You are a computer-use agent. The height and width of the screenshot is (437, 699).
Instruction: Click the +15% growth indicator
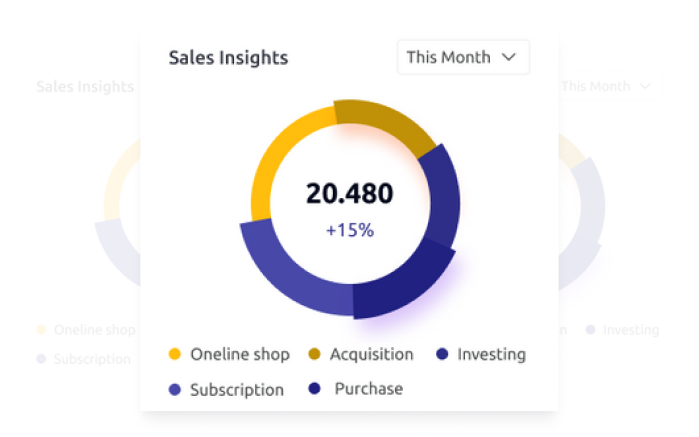point(349,230)
